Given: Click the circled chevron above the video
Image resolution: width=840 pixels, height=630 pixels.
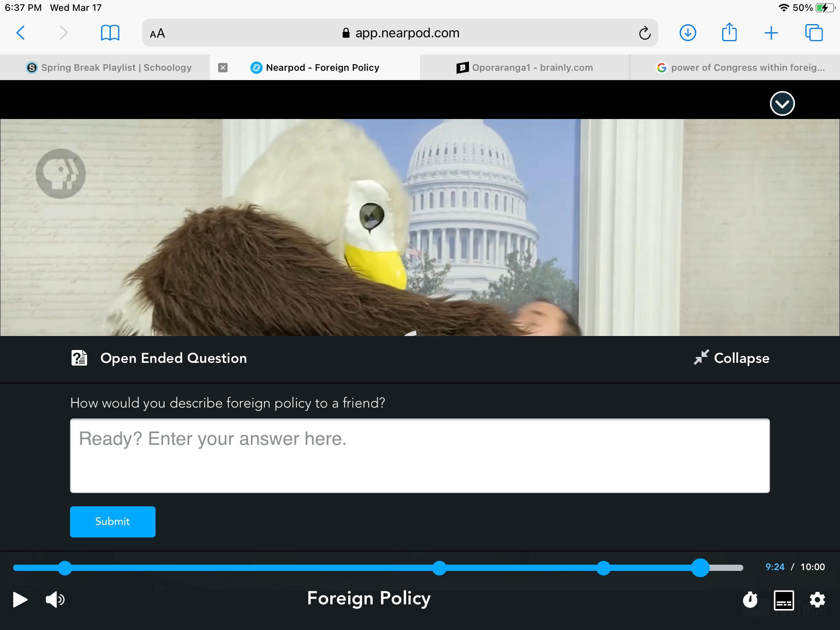Looking at the screenshot, I should point(782,103).
